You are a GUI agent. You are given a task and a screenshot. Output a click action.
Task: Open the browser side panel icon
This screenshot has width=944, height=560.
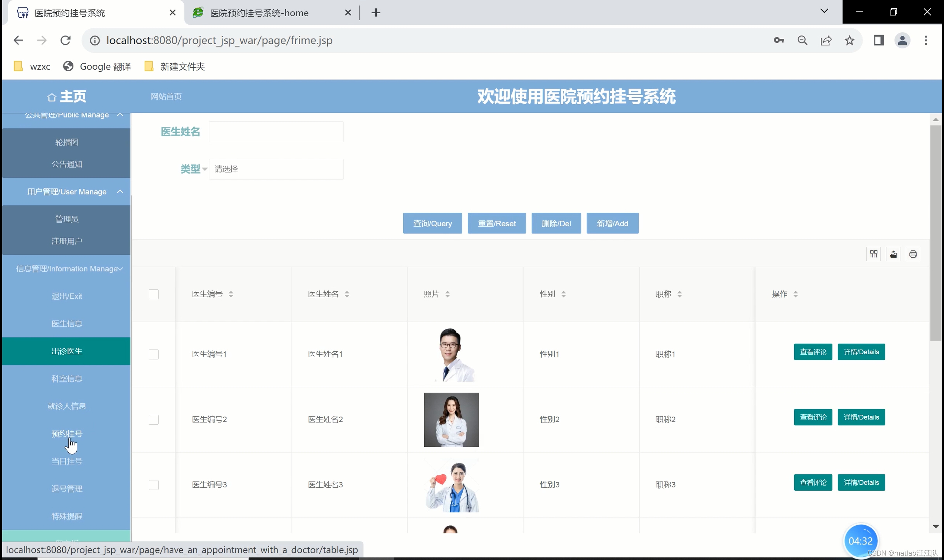(x=879, y=41)
